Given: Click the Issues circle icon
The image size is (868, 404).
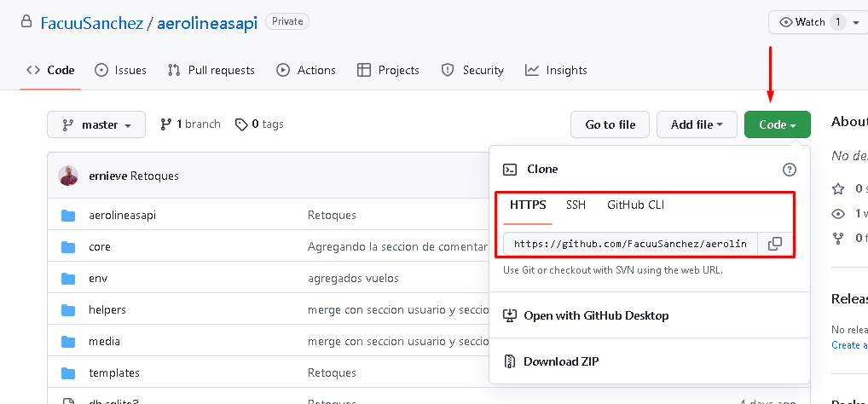Looking at the screenshot, I should coord(101,70).
